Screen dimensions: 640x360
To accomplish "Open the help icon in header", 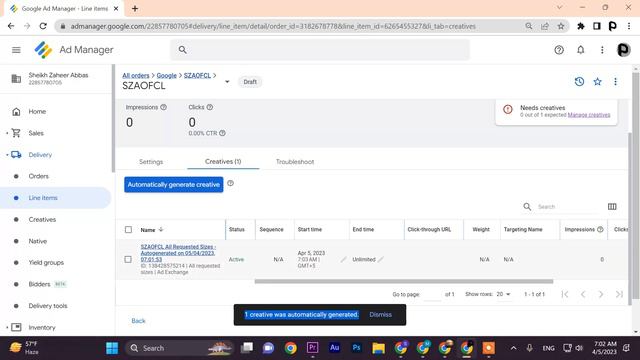I will click(x=559, y=50).
